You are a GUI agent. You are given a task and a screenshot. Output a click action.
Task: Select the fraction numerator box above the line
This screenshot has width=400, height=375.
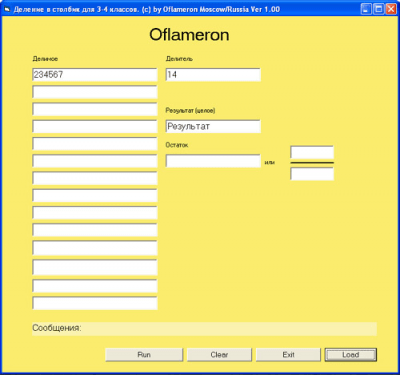(312, 152)
